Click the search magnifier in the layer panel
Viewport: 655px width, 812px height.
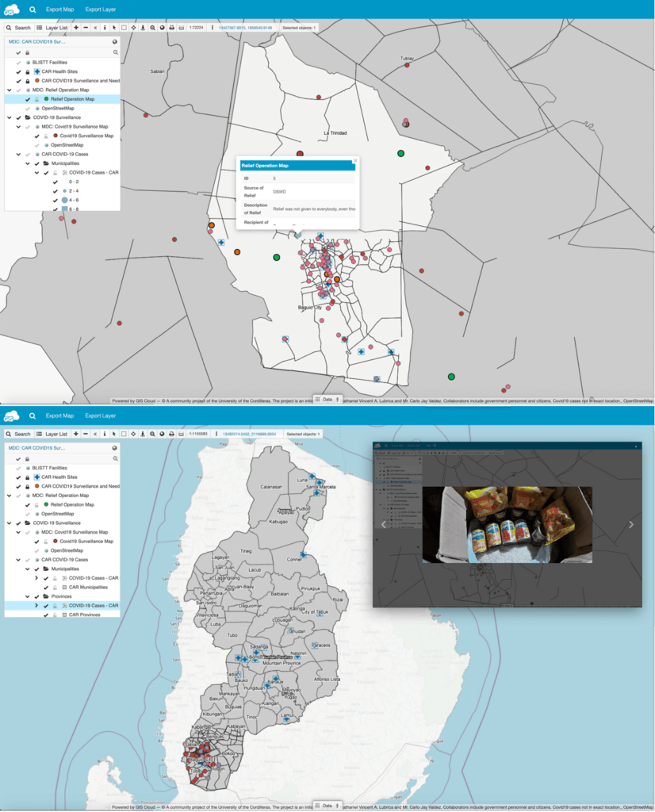click(x=116, y=52)
